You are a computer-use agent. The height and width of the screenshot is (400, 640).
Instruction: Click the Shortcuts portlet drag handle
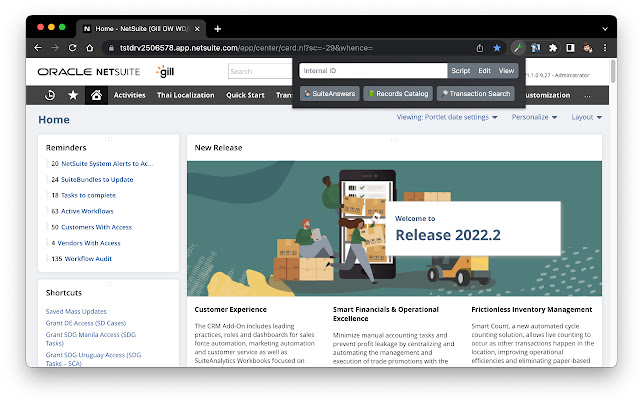tap(109, 284)
